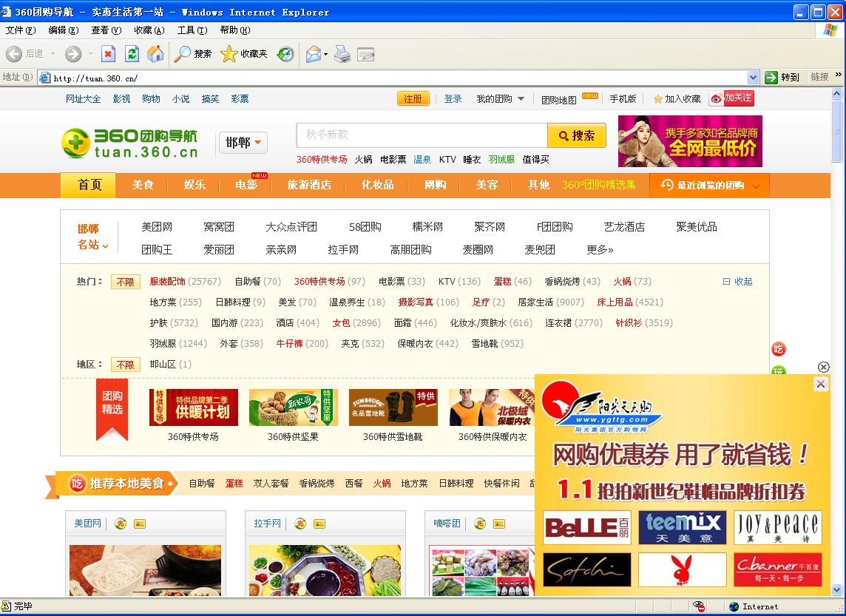Click the 美团网 card's 先 badge icon
The image size is (846, 616).
pyautogui.click(x=121, y=524)
